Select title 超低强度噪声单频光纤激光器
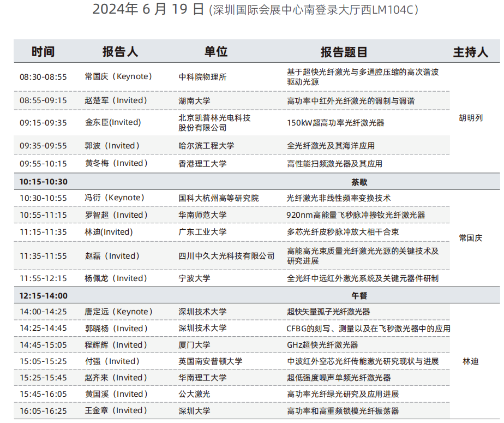 click(339, 378)
